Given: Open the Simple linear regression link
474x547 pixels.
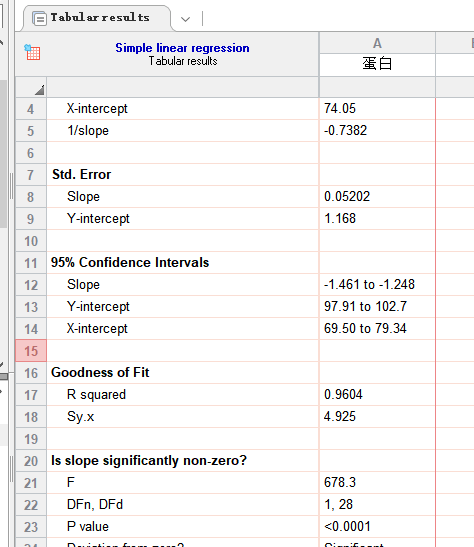Looking at the screenshot, I should 182,48.
